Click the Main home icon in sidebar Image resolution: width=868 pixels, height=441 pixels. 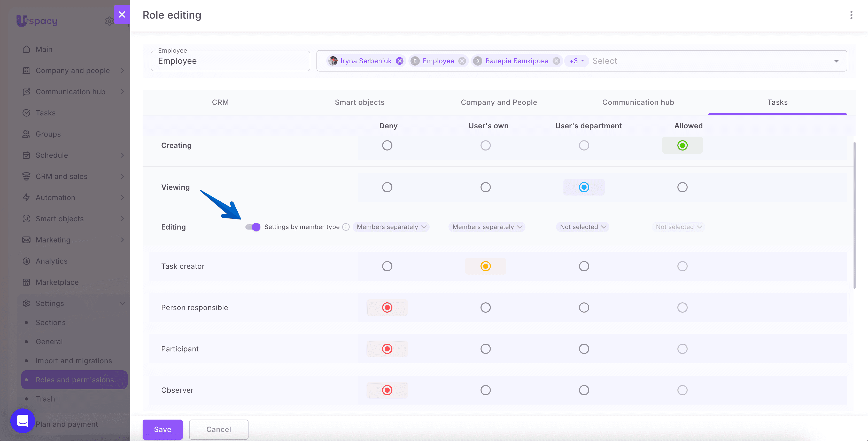tap(26, 49)
